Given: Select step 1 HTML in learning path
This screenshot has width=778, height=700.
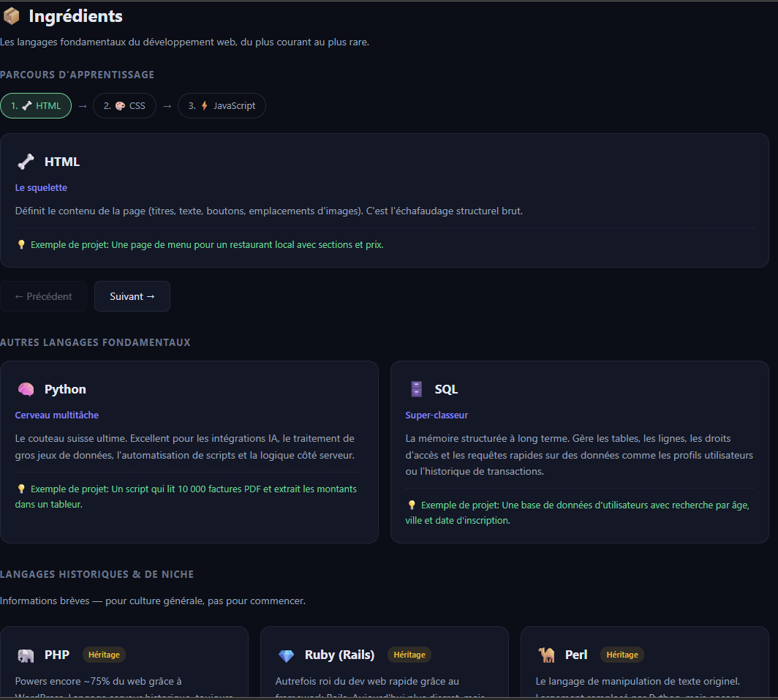Looking at the screenshot, I should click(36, 106).
